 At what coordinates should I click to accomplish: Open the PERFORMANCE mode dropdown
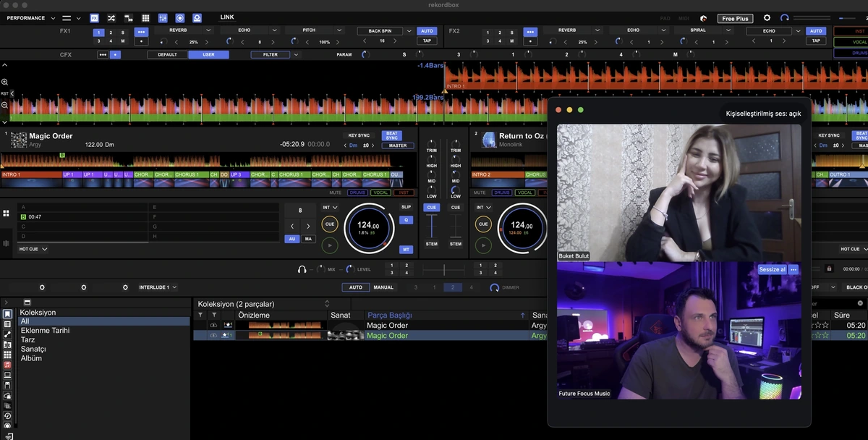click(x=30, y=18)
